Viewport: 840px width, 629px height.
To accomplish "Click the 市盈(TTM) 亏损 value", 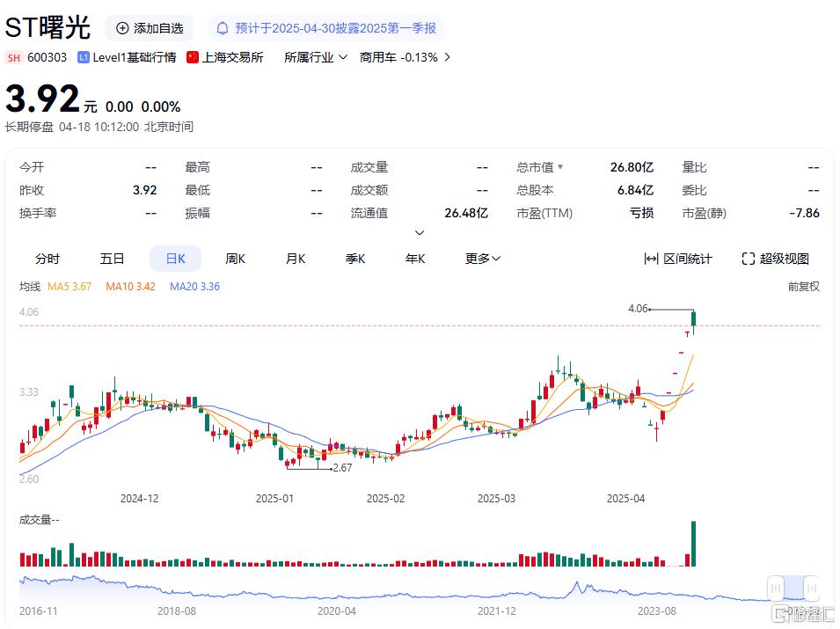I will 641,213.
